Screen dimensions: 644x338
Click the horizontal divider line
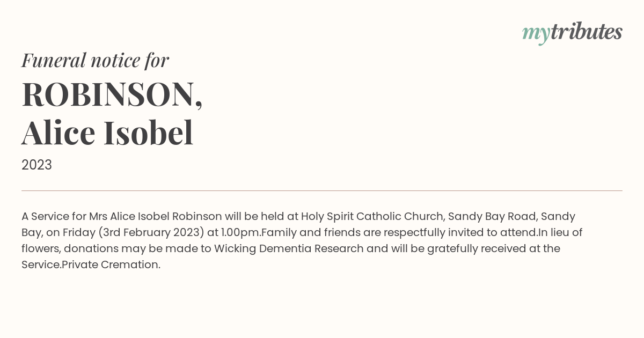pos(322,190)
